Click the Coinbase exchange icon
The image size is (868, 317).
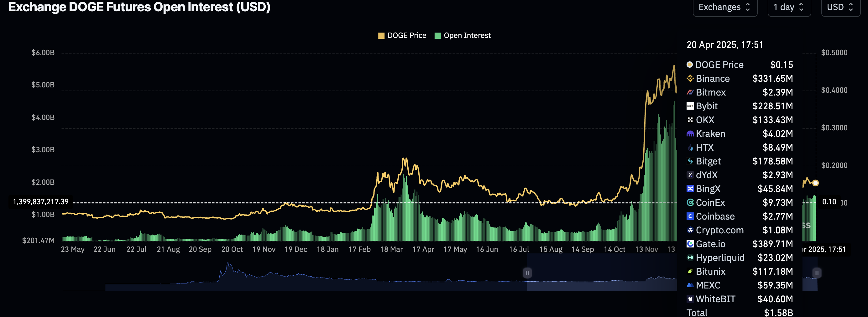pyautogui.click(x=690, y=217)
